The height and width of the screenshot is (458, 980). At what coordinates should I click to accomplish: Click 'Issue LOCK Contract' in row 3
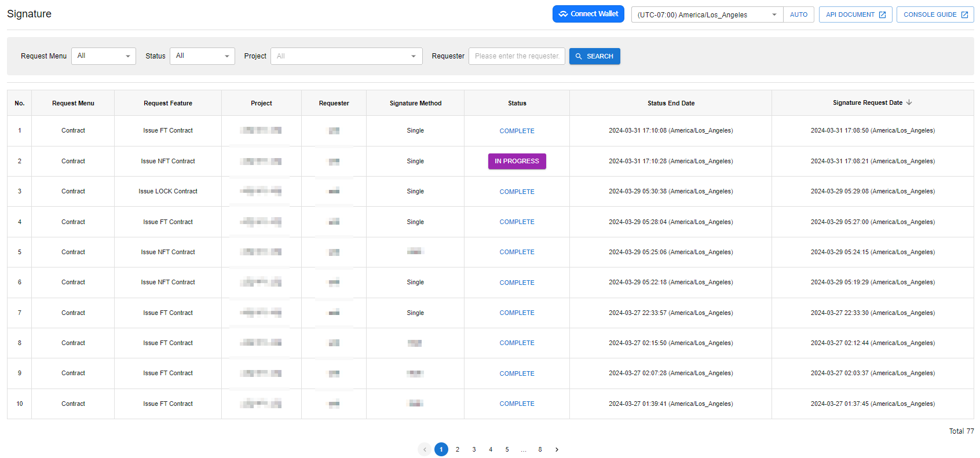(x=168, y=191)
